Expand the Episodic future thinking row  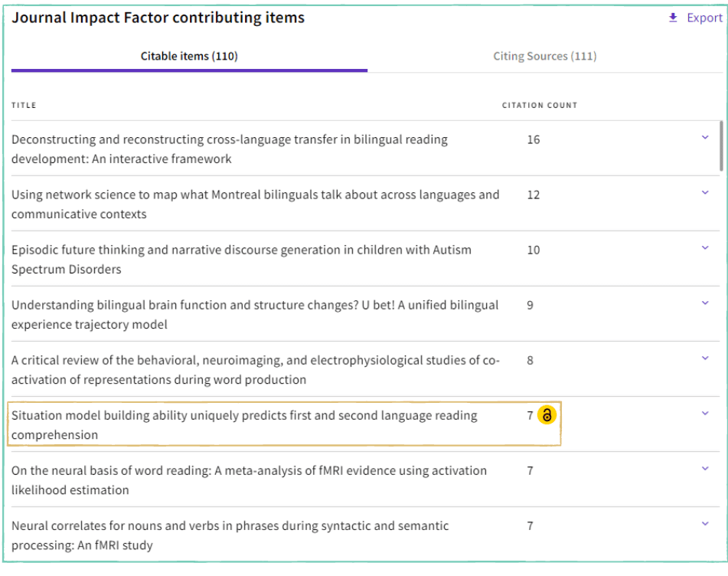[705, 248]
